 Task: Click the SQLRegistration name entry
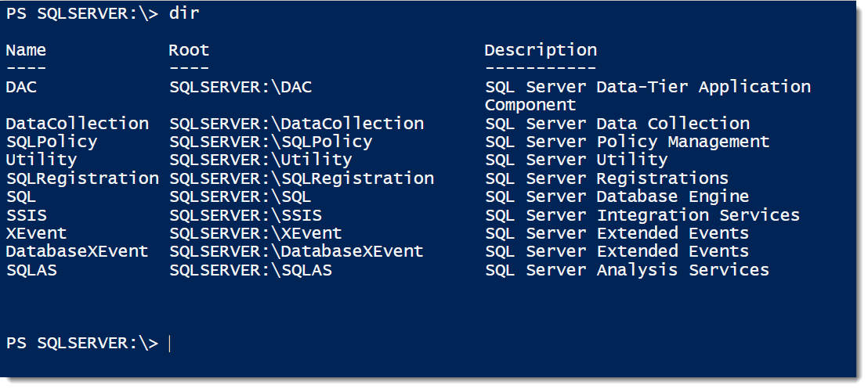click(82, 178)
